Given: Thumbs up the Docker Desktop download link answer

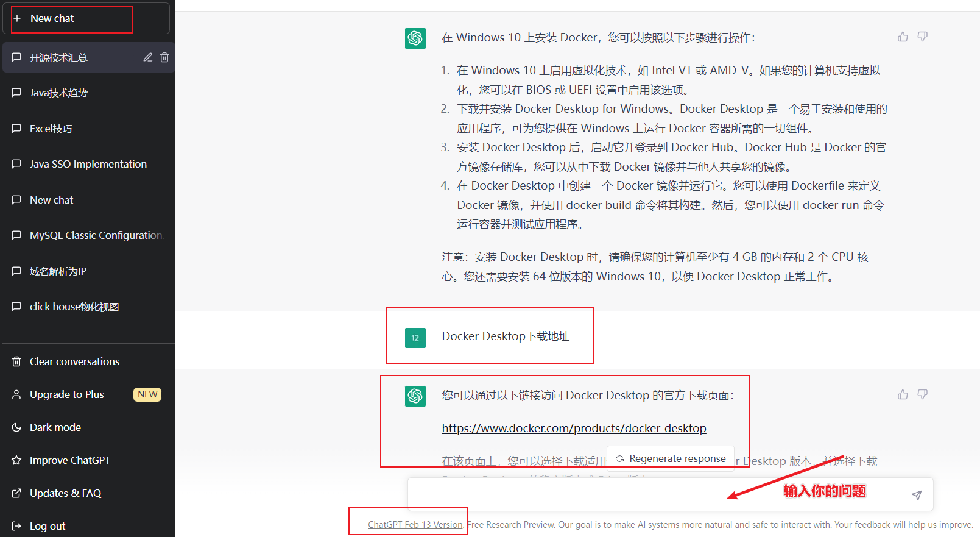Looking at the screenshot, I should coord(903,394).
